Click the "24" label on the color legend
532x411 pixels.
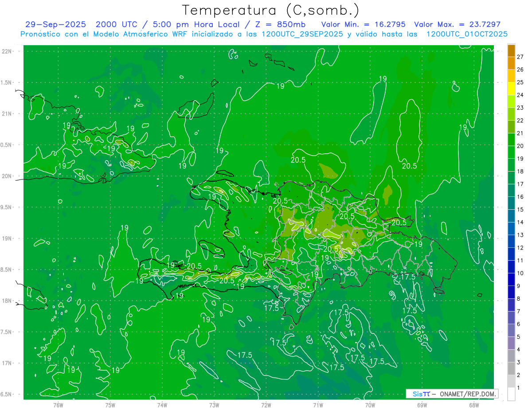520,95
